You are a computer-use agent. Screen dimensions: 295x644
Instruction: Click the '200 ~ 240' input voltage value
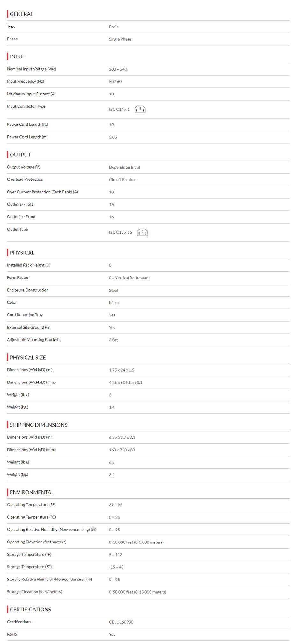[x=118, y=69]
